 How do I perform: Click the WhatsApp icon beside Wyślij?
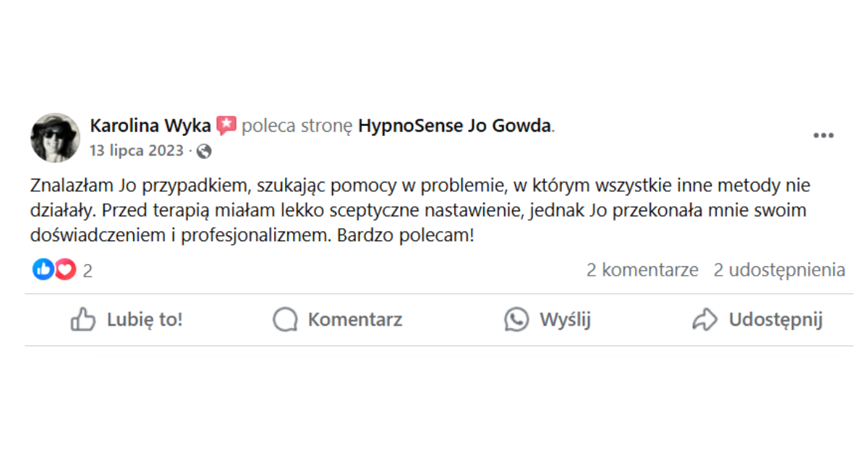click(x=516, y=319)
